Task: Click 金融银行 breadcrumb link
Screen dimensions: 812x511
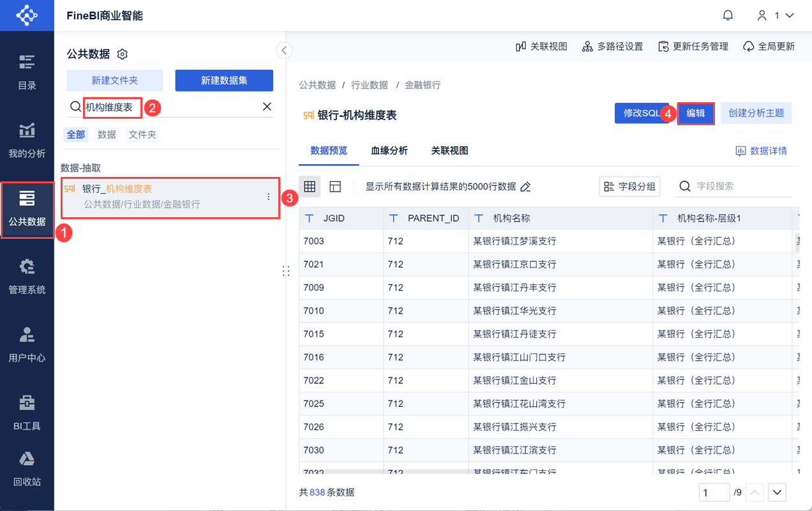Action: 423,85
